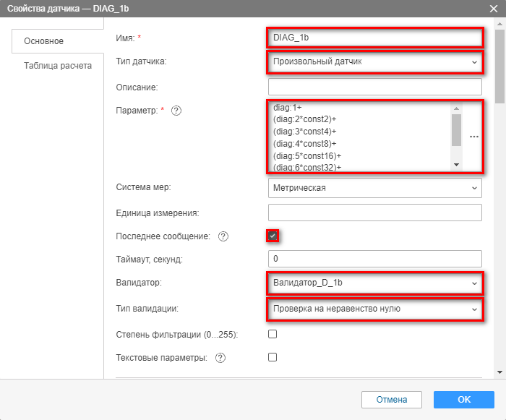This screenshot has height=420, width=506.
Task: Open parameter editor via three-dots button
Action: pyautogui.click(x=474, y=137)
